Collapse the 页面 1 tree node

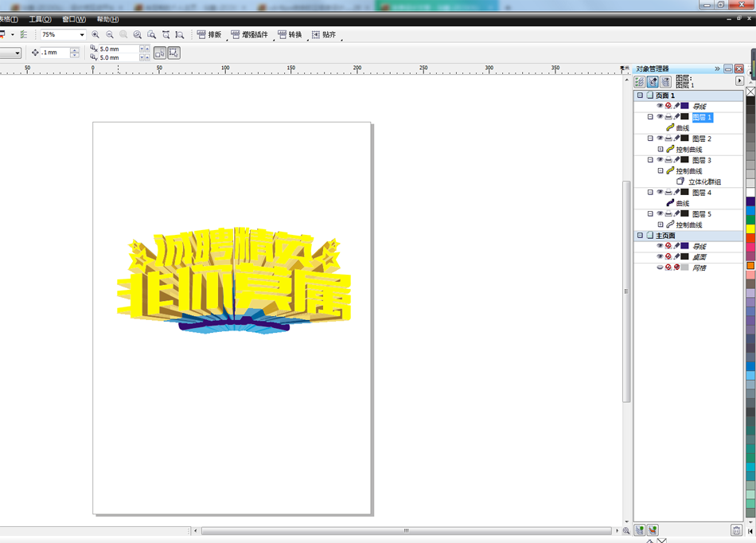coord(638,94)
